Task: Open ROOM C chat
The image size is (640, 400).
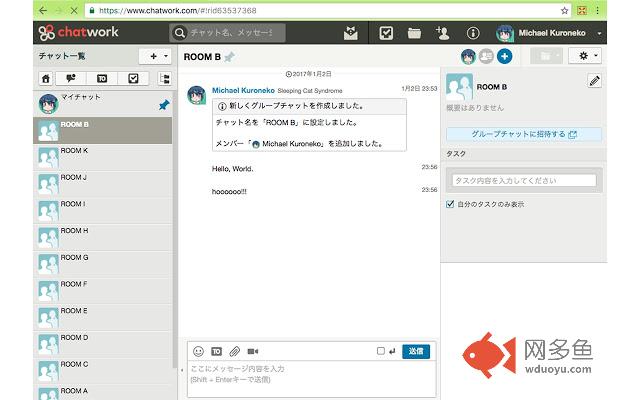Action: coord(102,371)
